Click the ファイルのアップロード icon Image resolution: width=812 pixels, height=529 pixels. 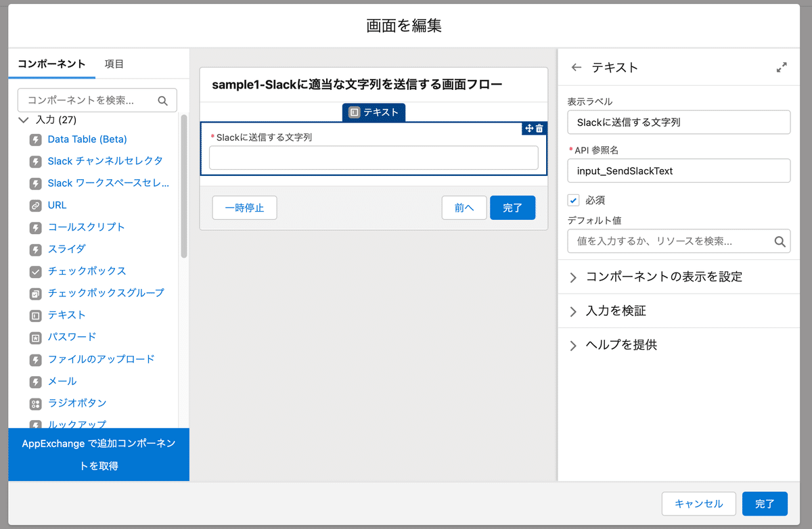point(36,359)
